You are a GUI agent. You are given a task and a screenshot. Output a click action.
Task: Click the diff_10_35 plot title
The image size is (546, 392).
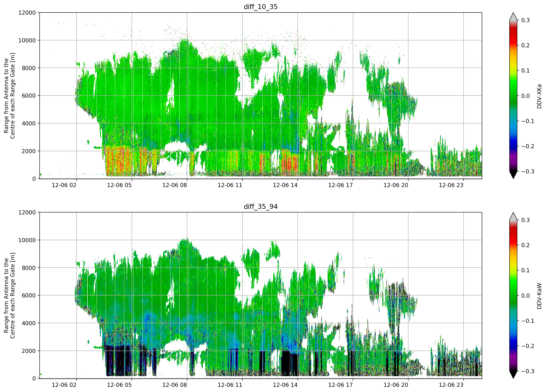point(261,7)
